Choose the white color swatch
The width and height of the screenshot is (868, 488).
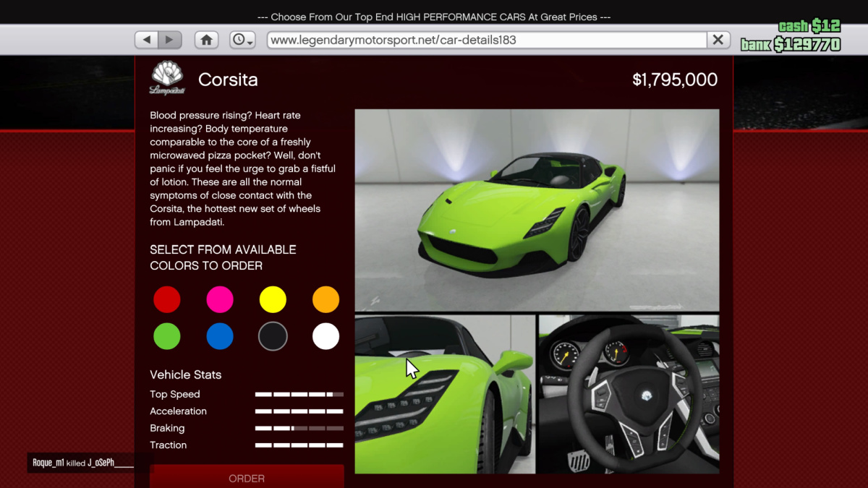click(x=325, y=336)
